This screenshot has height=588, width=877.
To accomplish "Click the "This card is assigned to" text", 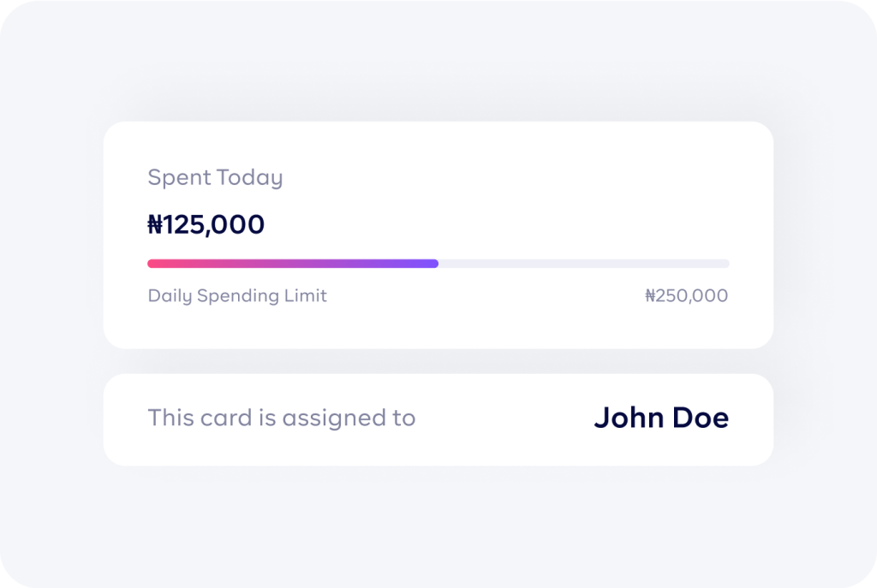I will (281, 418).
